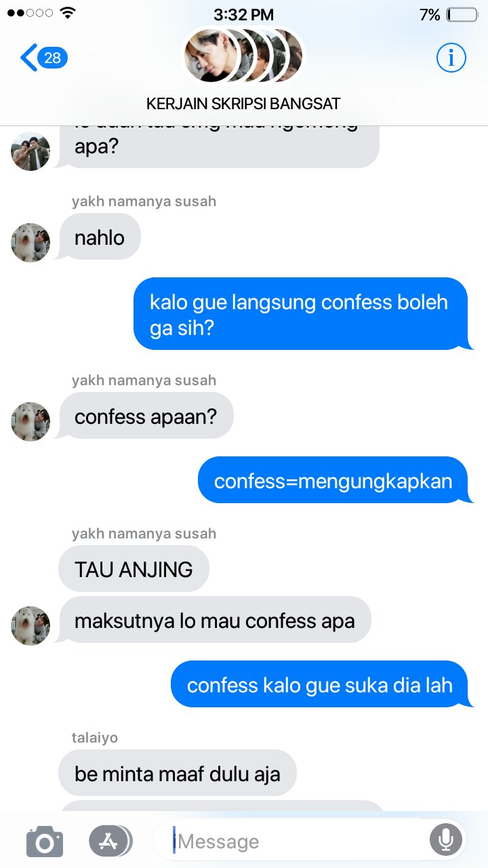Tap the dog avatar beside 'nahlo'

click(30, 243)
